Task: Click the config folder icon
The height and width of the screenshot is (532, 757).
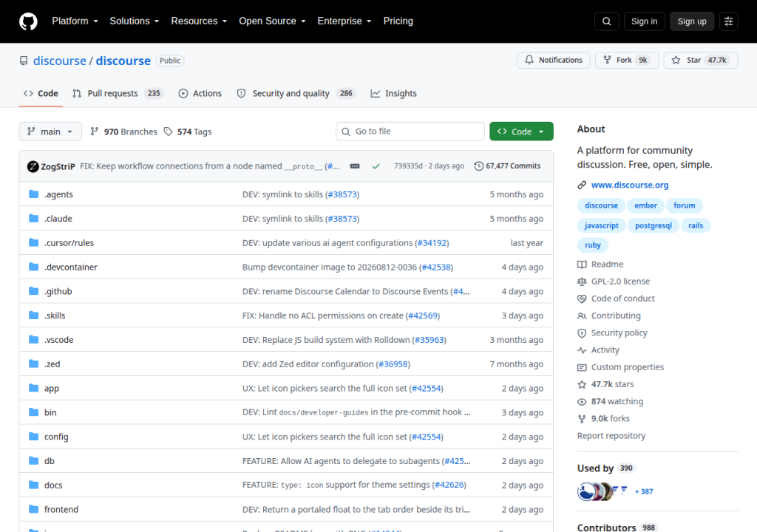Action: click(x=34, y=437)
